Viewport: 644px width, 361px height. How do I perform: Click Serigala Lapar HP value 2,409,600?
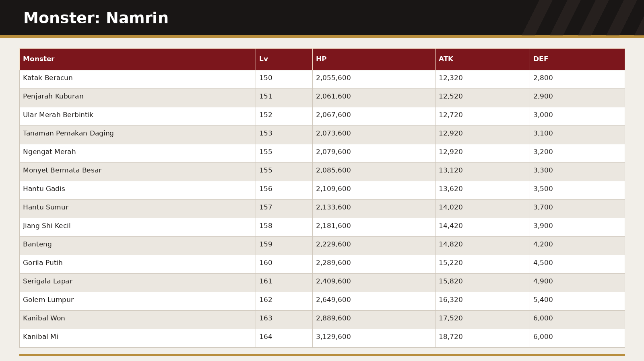(333, 281)
